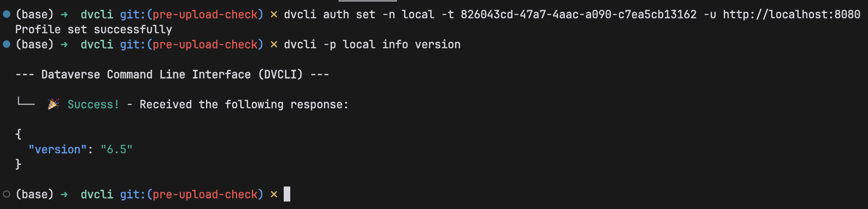Click the opening curly brace of the JSON response
Viewport: 868px width, 209px height.
(18, 134)
